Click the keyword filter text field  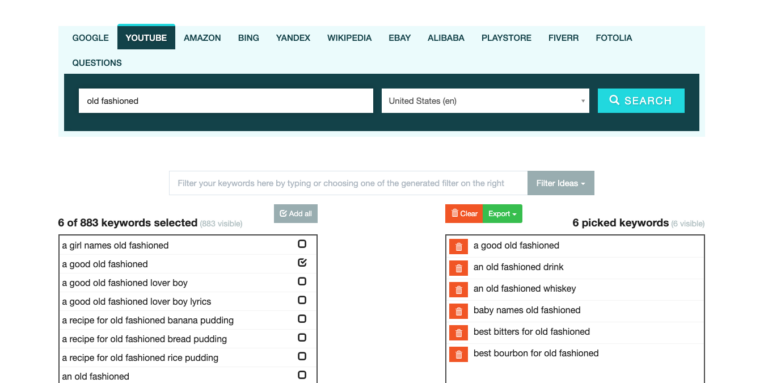click(x=348, y=183)
